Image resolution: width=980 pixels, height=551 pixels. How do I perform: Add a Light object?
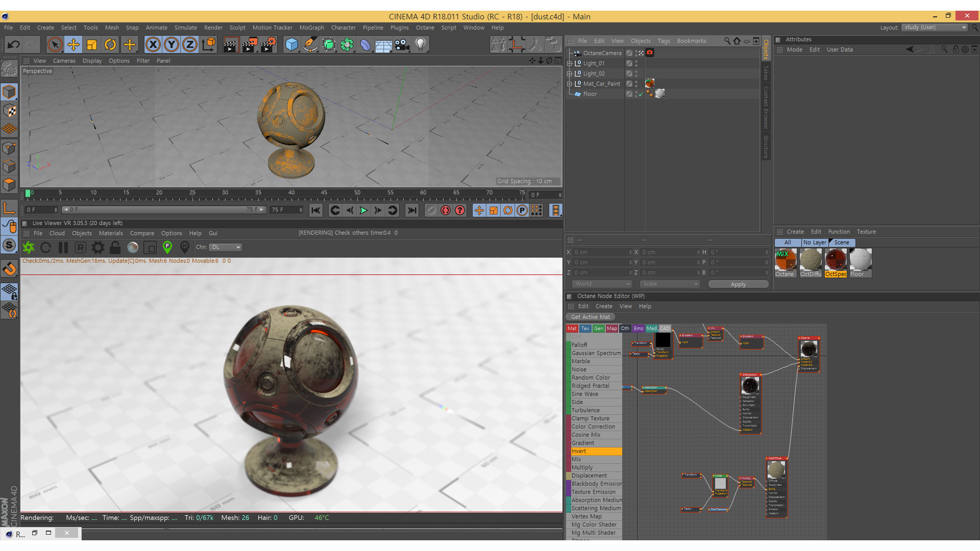coord(421,45)
